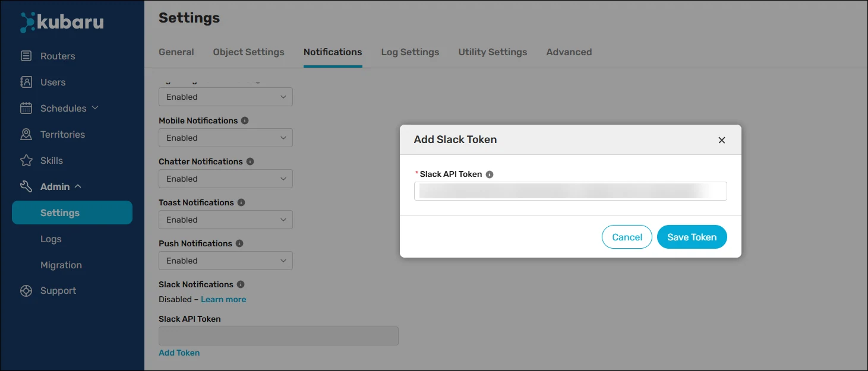Click the Users sidebar icon
Viewport: 868px width, 371px height.
(26, 82)
